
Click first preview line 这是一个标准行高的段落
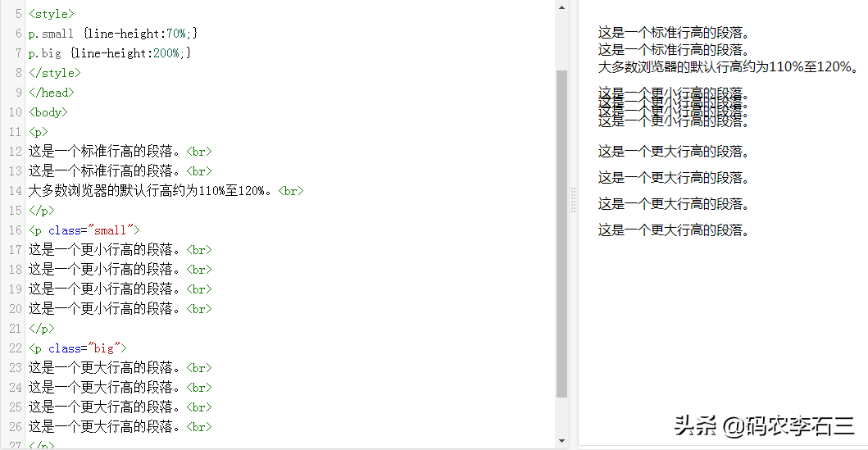tap(674, 33)
